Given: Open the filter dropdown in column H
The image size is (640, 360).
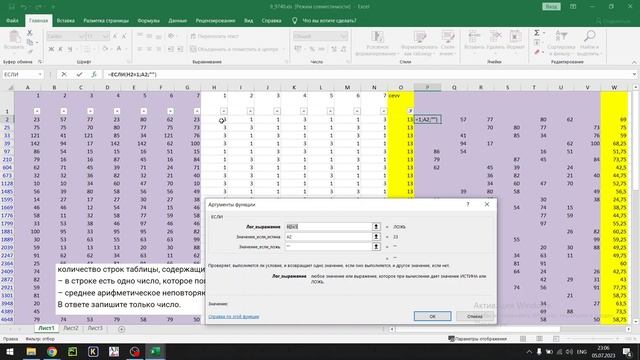Looking at the screenshot, I should [x=224, y=111].
